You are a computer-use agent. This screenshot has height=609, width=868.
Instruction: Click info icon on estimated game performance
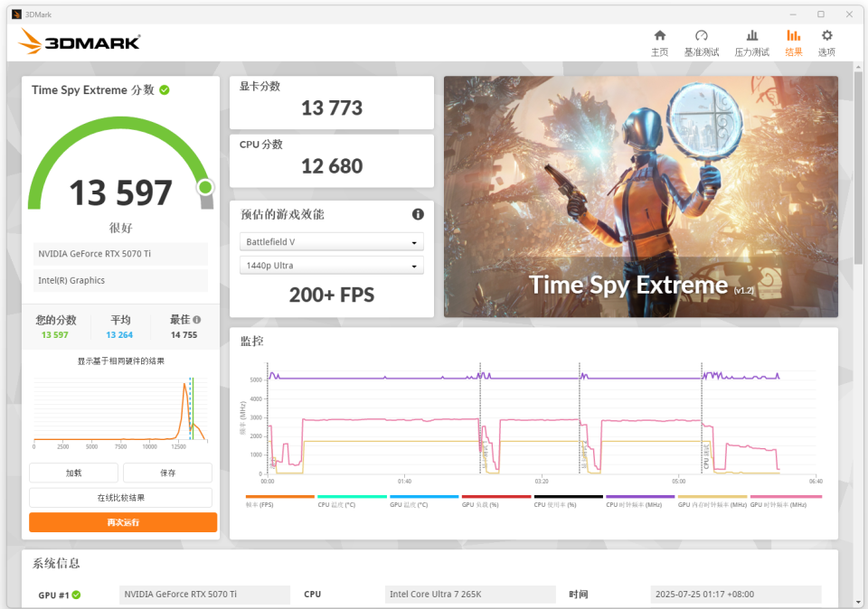click(418, 214)
